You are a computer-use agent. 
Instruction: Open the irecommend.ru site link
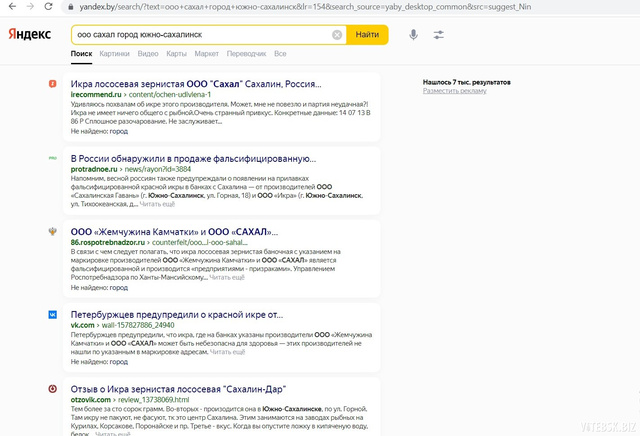(x=96, y=95)
